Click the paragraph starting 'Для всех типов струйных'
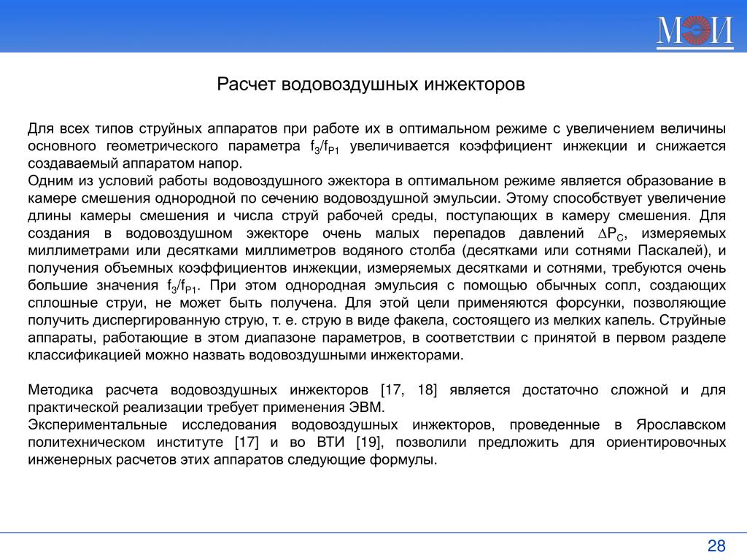 pos(376,146)
